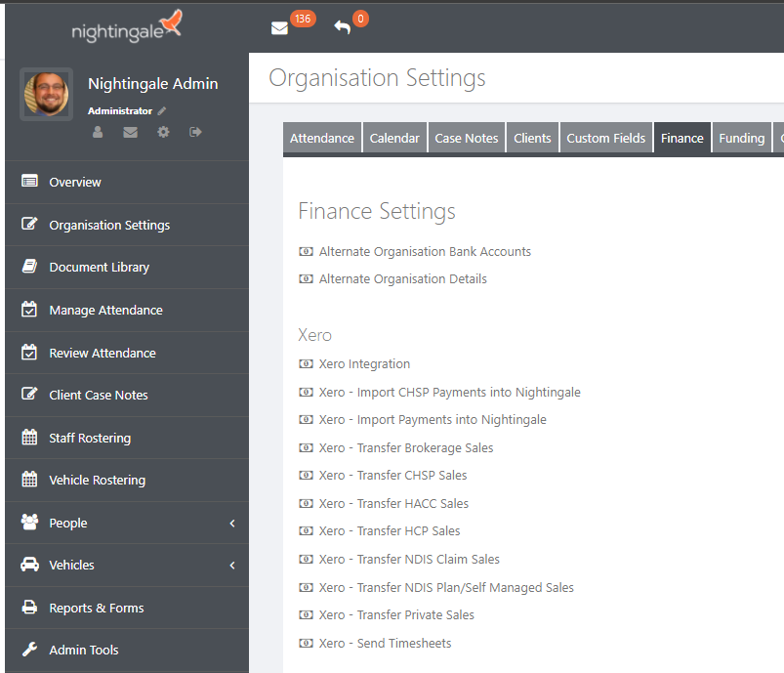Image resolution: width=784 pixels, height=673 pixels.
Task: Click the Admin Tools wrench icon
Action: (x=29, y=649)
